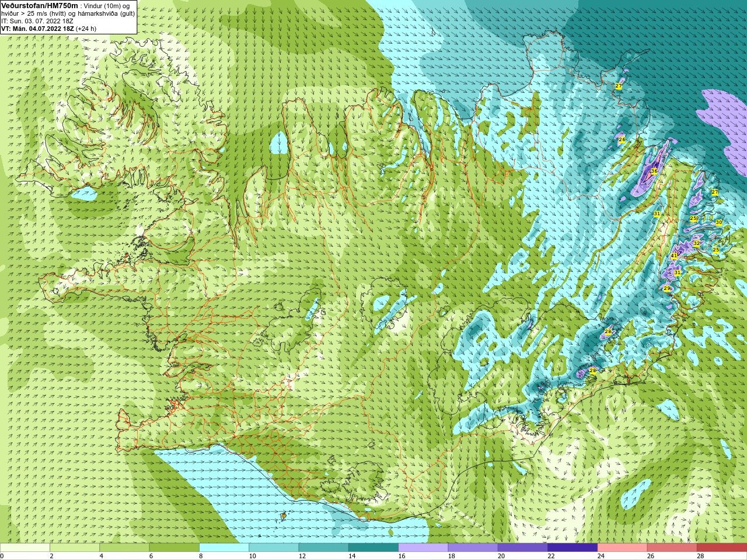The image size is (747, 560).
Task: Click the legend scale number 8
Action: pyautogui.click(x=201, y=556)
